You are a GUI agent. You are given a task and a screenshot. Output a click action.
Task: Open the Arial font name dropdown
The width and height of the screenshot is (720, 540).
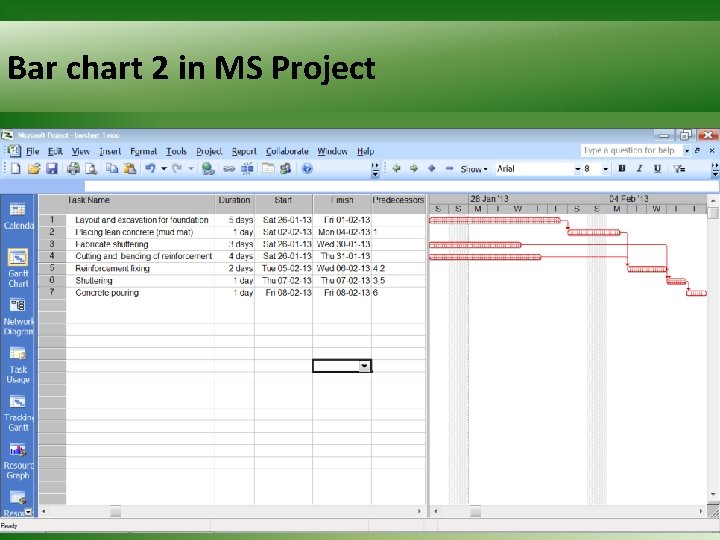[x=578, y=169]
